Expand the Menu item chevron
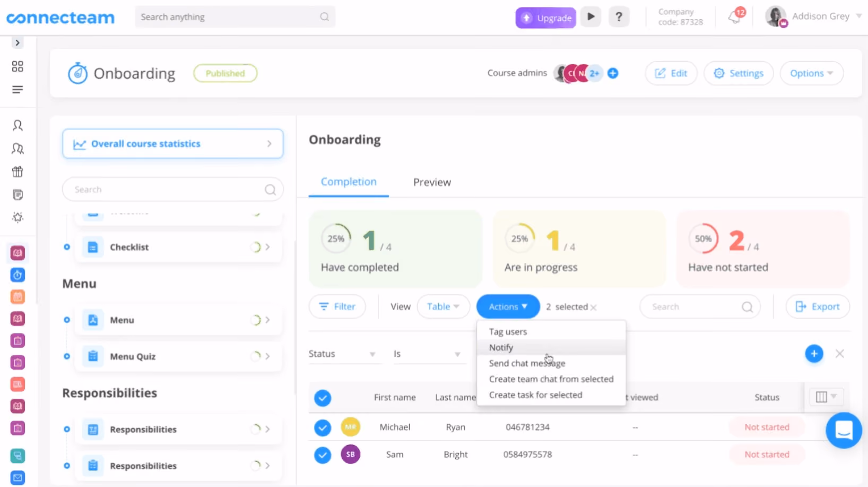This screenshot has height=487, width=868. 267,320
